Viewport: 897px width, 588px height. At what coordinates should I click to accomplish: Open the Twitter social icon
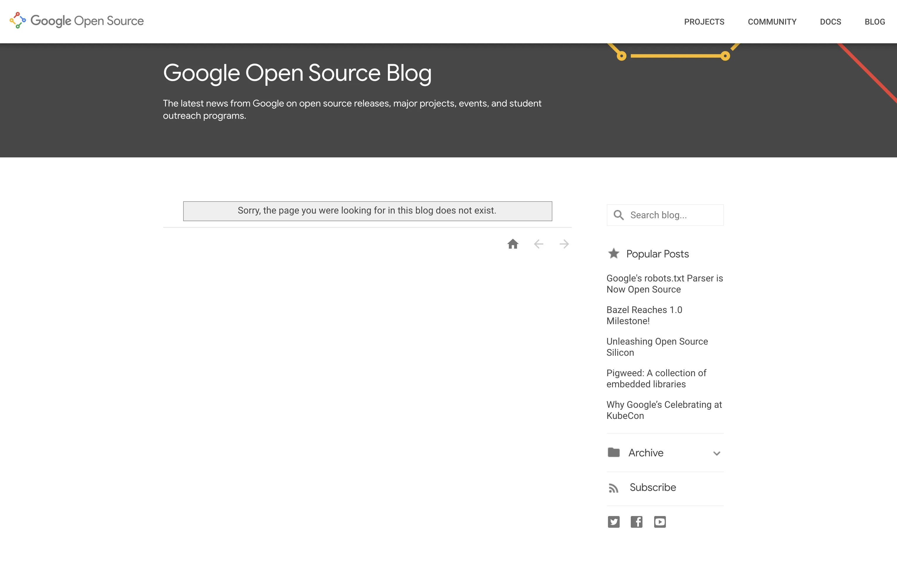[x=614, y=522]
